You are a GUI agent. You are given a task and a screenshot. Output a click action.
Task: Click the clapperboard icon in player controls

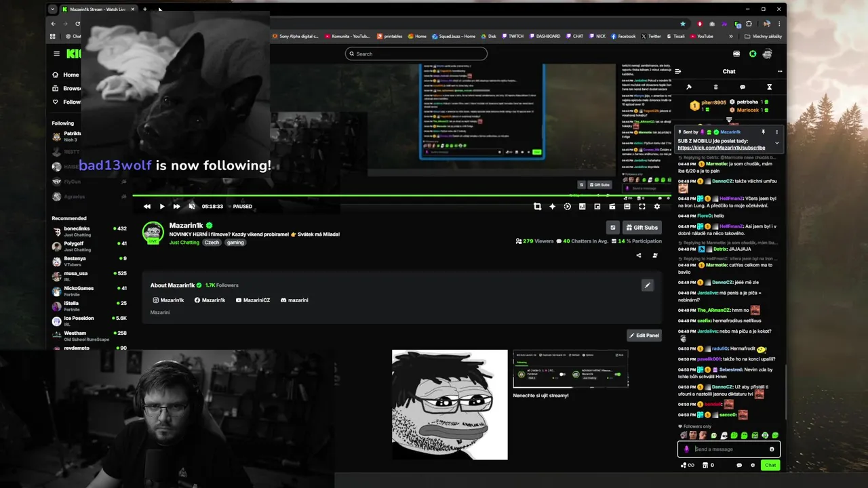[x=612, y=207]
